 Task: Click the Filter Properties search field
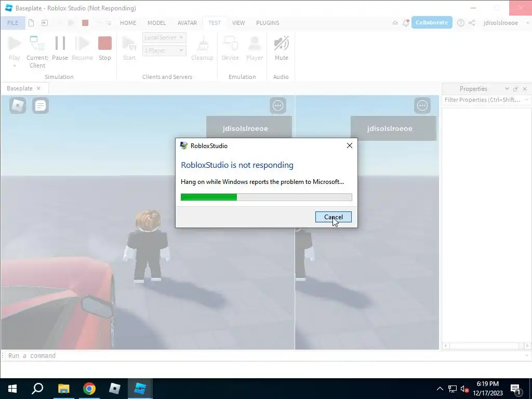[483, 100]
